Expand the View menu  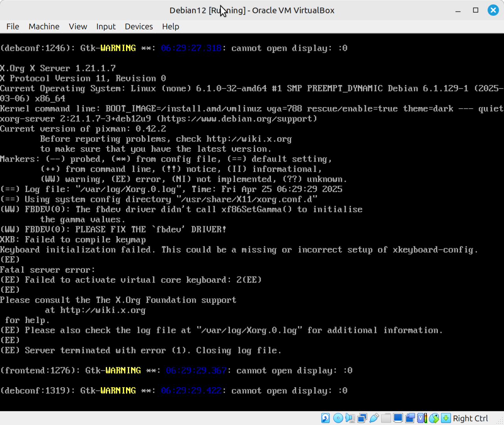[78, 26]
